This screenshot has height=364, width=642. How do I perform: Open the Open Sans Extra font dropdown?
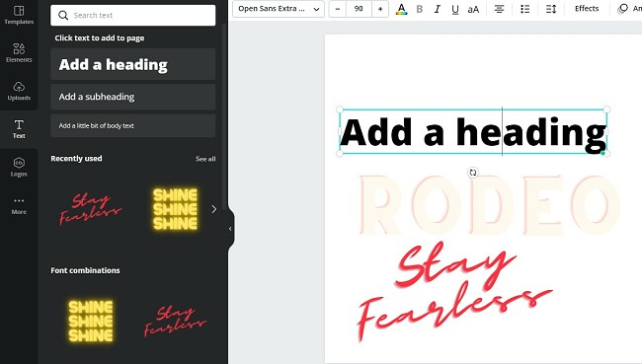279,9
